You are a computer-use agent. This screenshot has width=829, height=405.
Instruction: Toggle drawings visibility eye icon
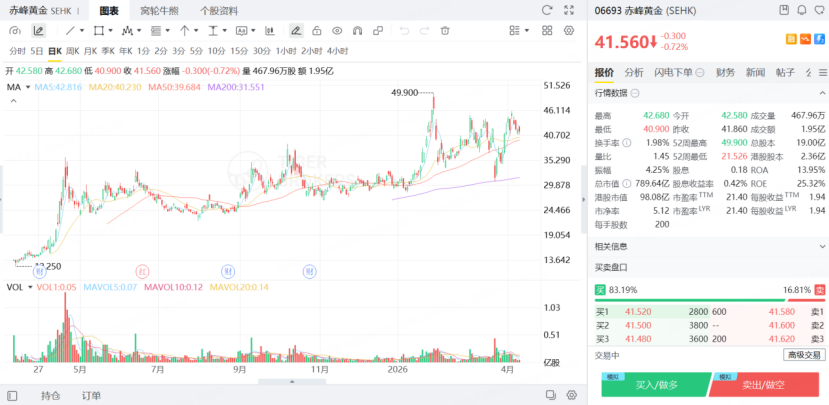pyautogui.click(x=337, y=31)
